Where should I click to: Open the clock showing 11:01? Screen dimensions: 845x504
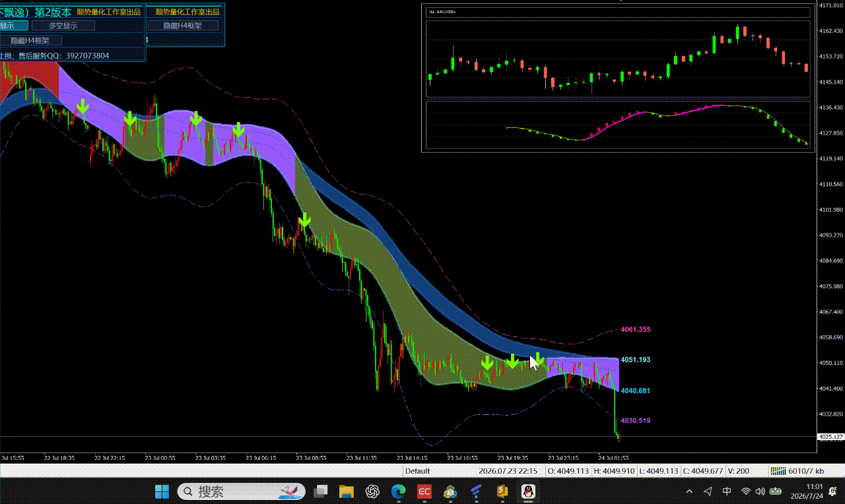click(x=815, y=487)
